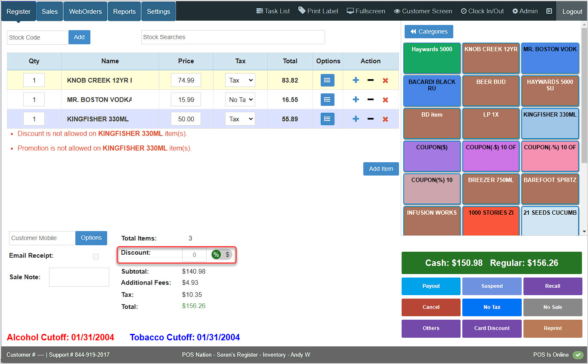Open Tax dropdown on KINGFISHER 330ML row
Image resolution: width=588 pixels, height=364 pixels.
point(240,119)
